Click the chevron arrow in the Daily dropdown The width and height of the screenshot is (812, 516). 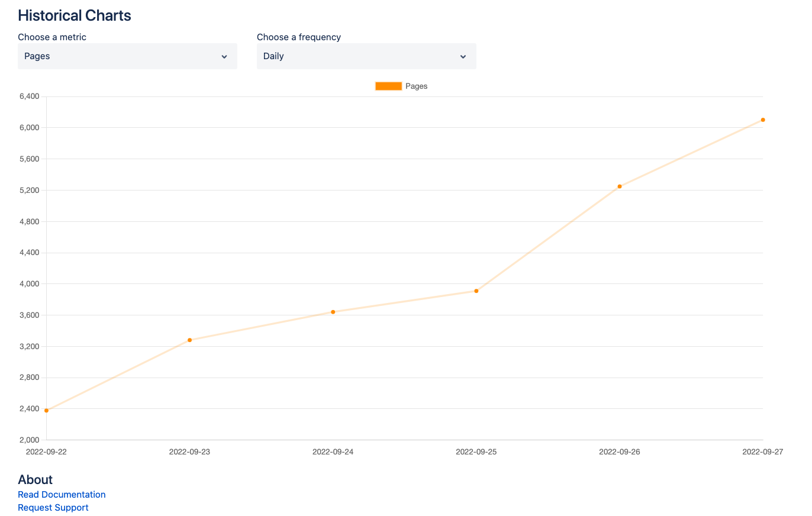463,57
